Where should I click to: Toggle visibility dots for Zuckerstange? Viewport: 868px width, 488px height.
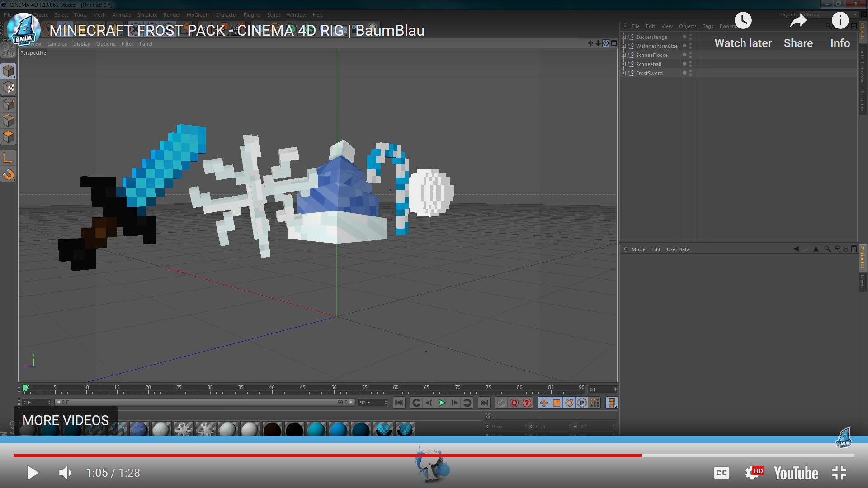pyautogui.click(x=691, y=37)
